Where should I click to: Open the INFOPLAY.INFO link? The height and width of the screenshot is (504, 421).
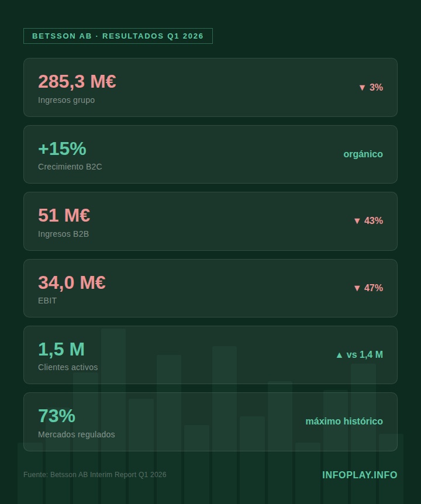pyautogui.click(x=360, y=475)
